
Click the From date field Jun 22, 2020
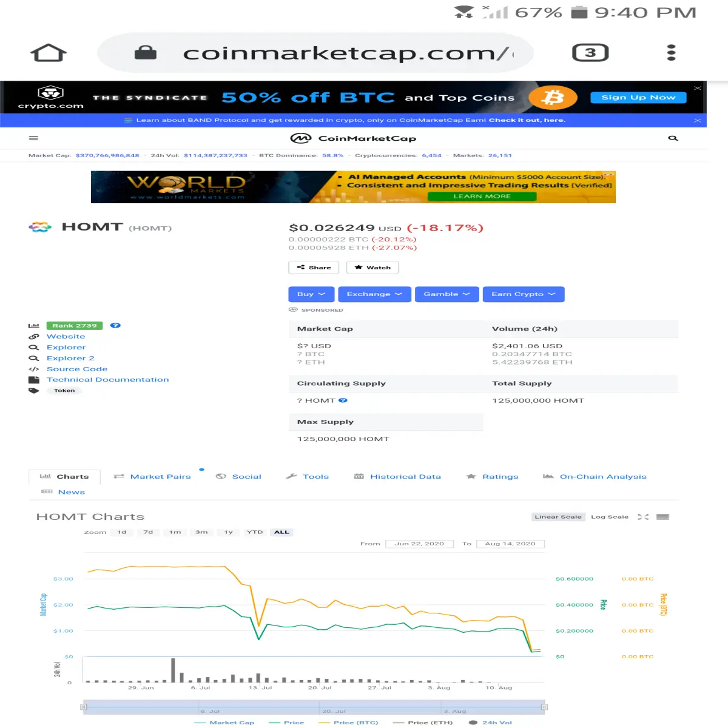[x=419, y=544]
